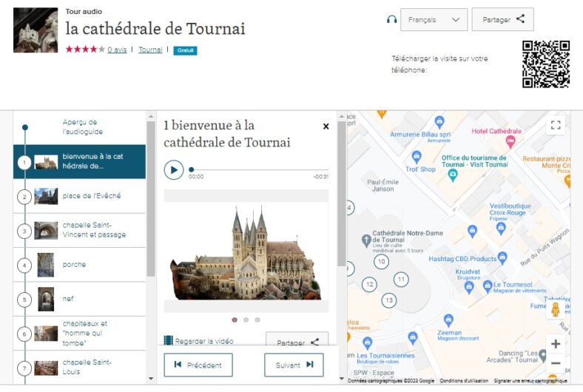The image size is (583, 392).
Task: Select the Street View pegman icon
Action: coord(556,310)
